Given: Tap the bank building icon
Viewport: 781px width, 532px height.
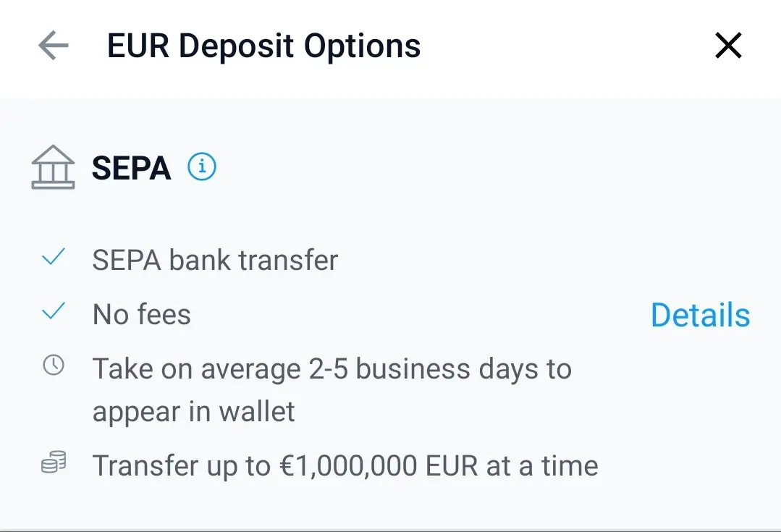Looking at the screenshot, I should [53, 167].
